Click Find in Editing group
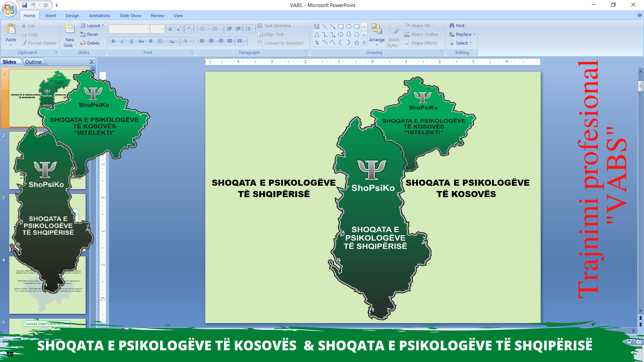Image resolution: width=644 pixels, height=362 pixels. 457,25
